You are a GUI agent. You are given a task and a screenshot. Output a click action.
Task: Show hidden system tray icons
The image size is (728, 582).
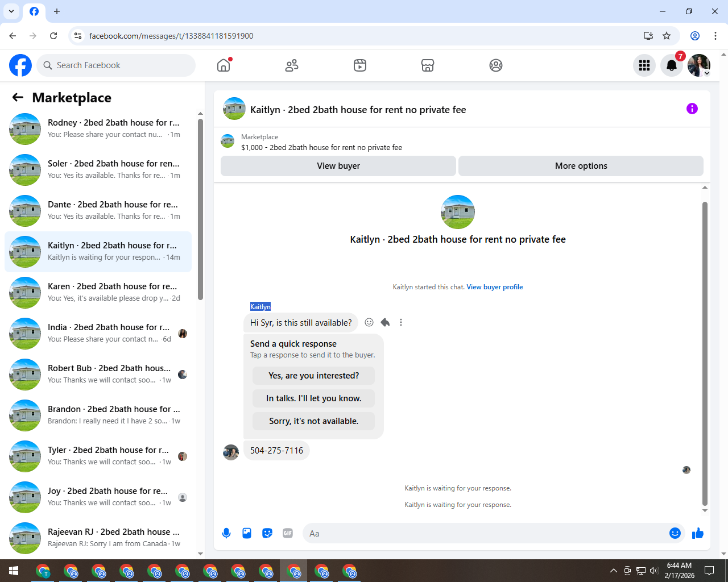point(613,571)
